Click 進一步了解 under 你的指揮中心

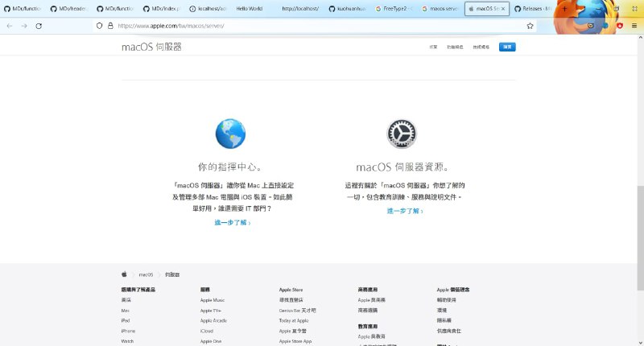232,222
